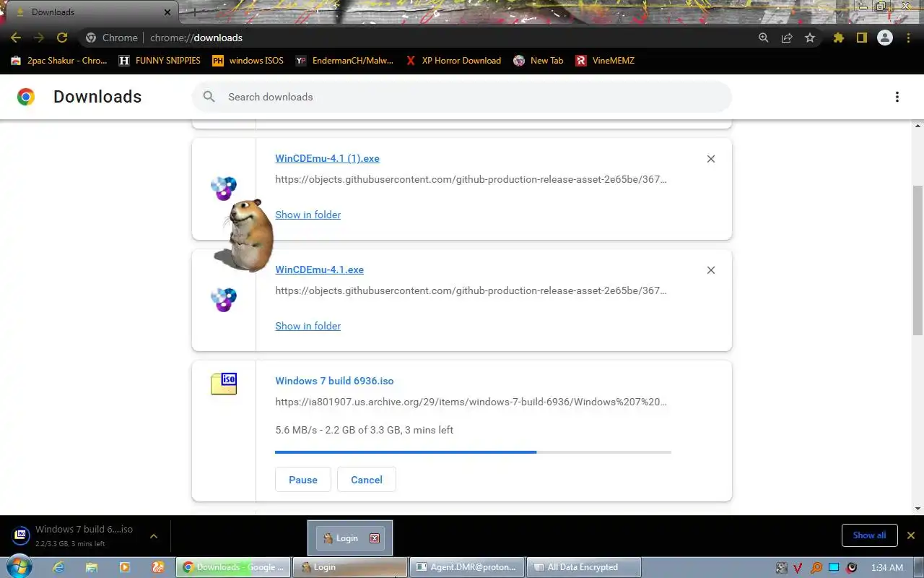924x578 pixels.
Task: Open Windows Media Player taskbar icon
Action: tap(125, 567)
